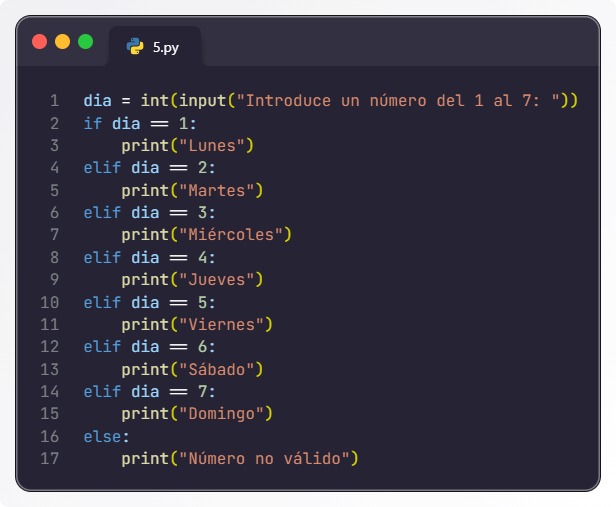Screen dimensions: 616x507
Task: Click the green maximize window dot
Action: [85, 42]
